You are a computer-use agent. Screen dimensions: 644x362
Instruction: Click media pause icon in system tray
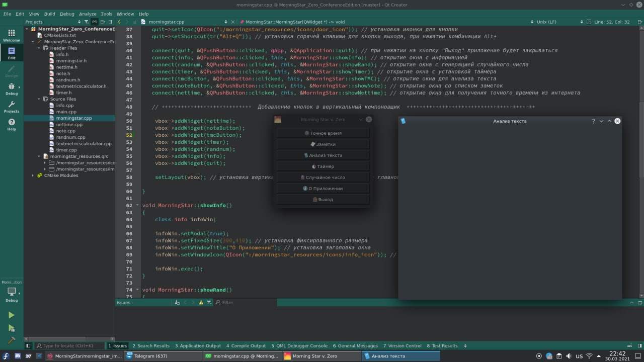coord(538,356)
